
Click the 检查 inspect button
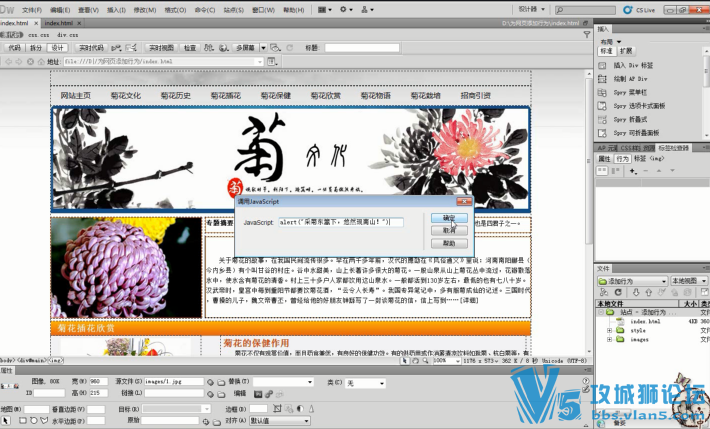[190, 48]
